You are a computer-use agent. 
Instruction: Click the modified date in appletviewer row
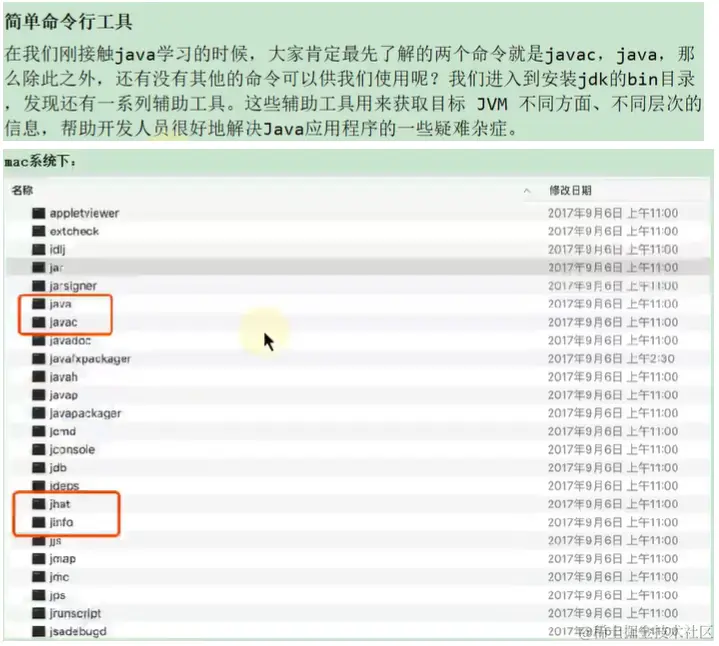[x=613, y=213]
